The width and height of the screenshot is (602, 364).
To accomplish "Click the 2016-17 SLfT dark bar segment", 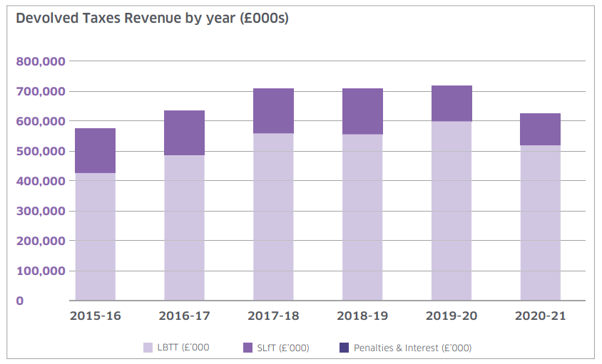I will pos(184,133).
